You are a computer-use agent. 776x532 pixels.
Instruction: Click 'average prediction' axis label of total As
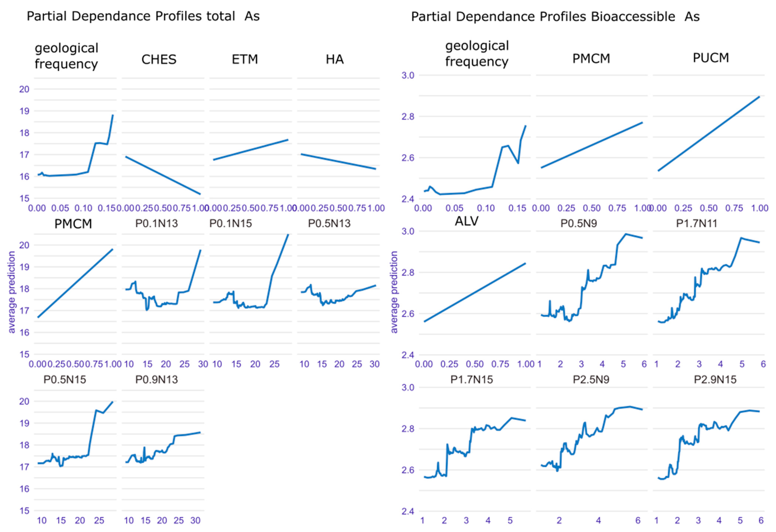(x=12, y=292)
